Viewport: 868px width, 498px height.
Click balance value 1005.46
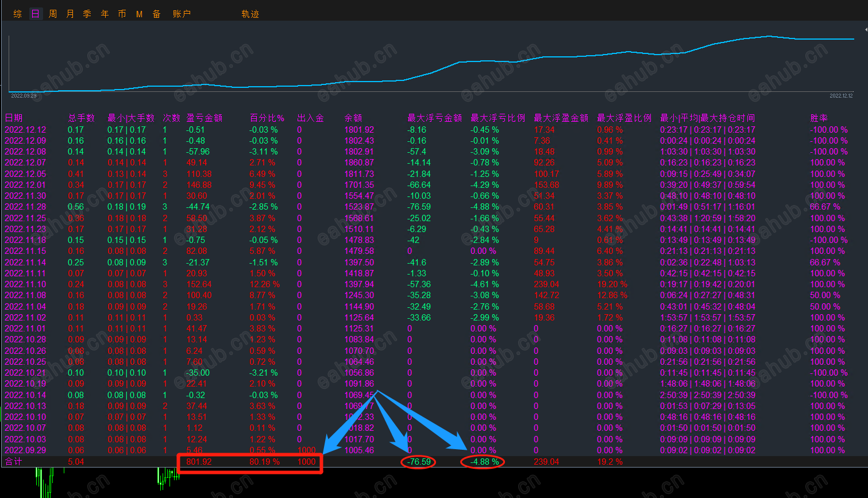click(359, 450)
